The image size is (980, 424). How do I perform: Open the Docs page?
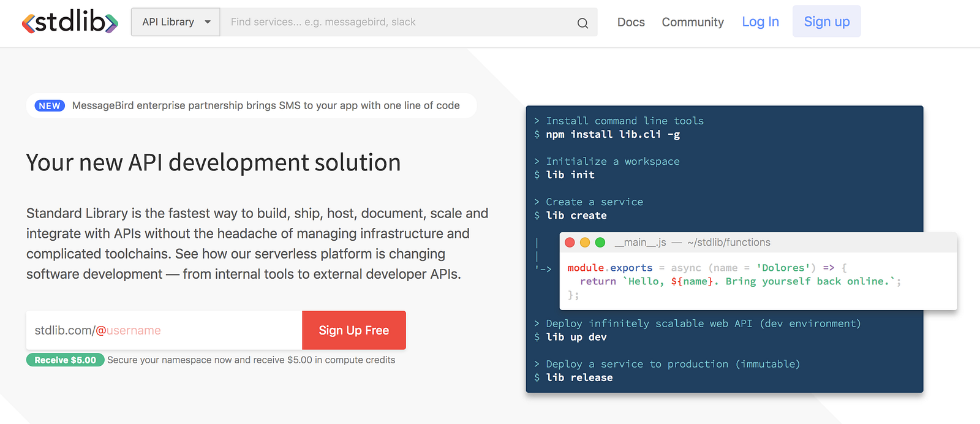click(x=631, y=22)
